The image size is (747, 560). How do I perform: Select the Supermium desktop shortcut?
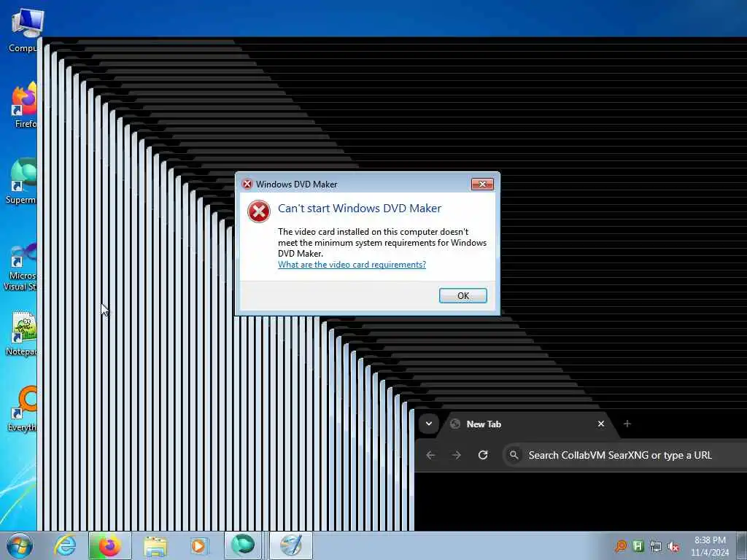pos(21,181)
